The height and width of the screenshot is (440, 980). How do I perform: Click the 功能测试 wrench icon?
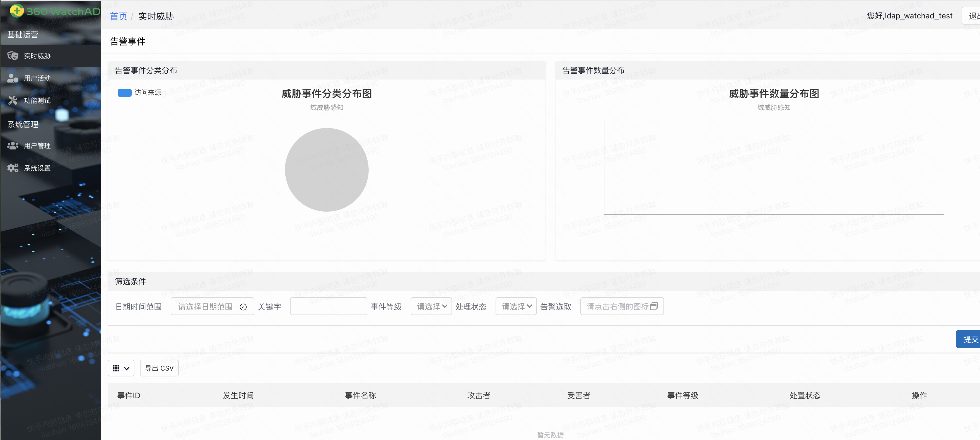click(x=13, y=100)
